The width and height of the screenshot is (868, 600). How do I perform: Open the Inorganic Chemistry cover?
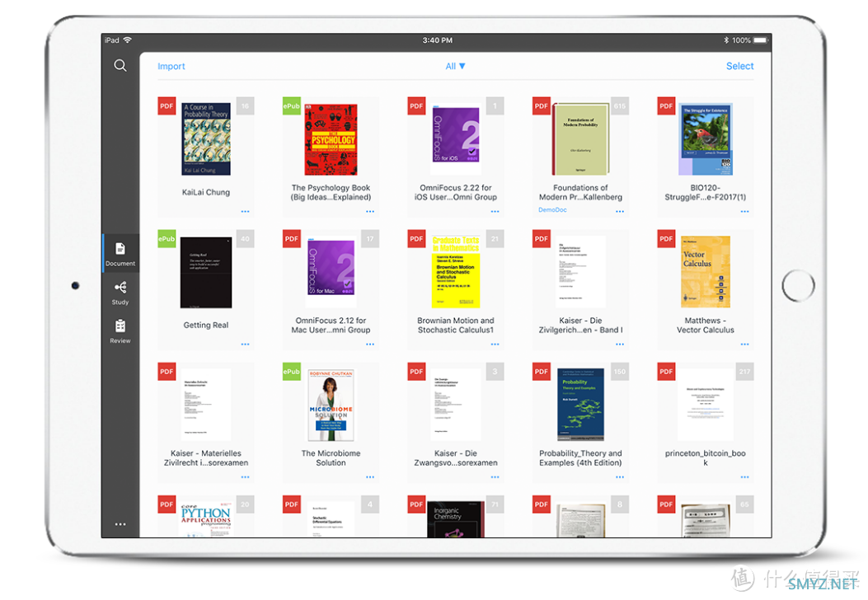click(456, 519)
